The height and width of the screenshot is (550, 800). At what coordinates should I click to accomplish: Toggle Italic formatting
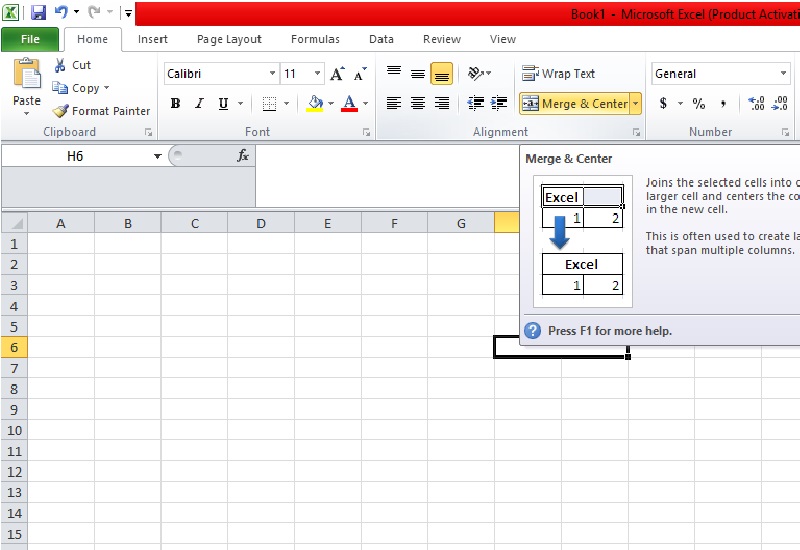tap(199, 104)
